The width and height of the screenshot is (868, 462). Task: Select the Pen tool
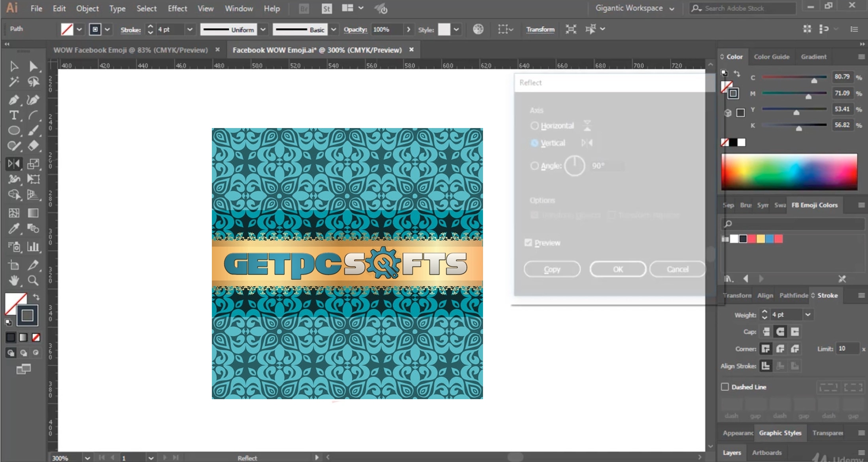click(14, 100)
